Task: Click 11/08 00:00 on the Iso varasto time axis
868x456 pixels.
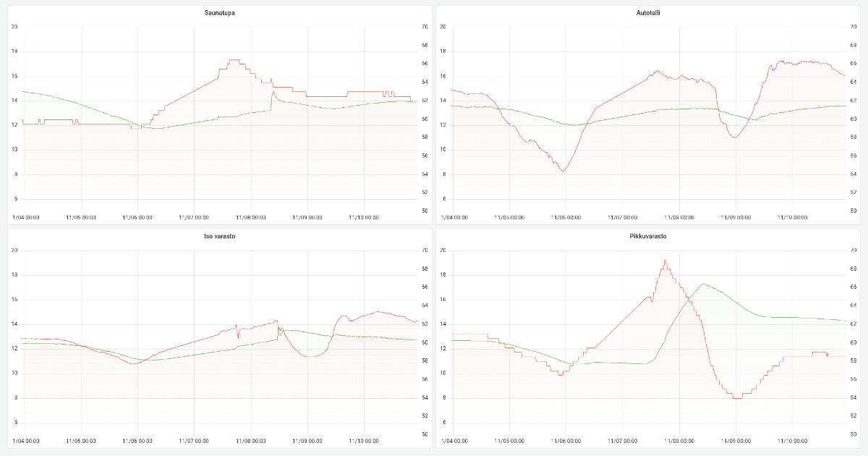Action: click(251, 441)
